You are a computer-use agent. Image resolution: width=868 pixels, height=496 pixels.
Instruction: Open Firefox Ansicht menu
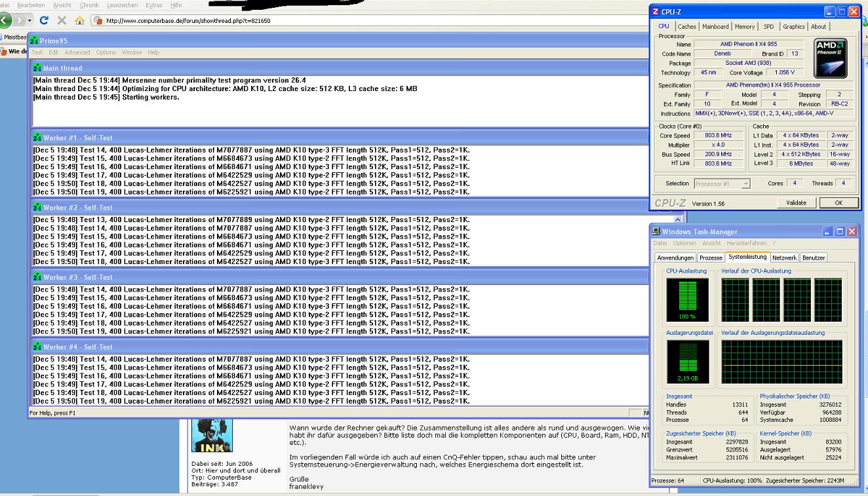pos(62,5)
